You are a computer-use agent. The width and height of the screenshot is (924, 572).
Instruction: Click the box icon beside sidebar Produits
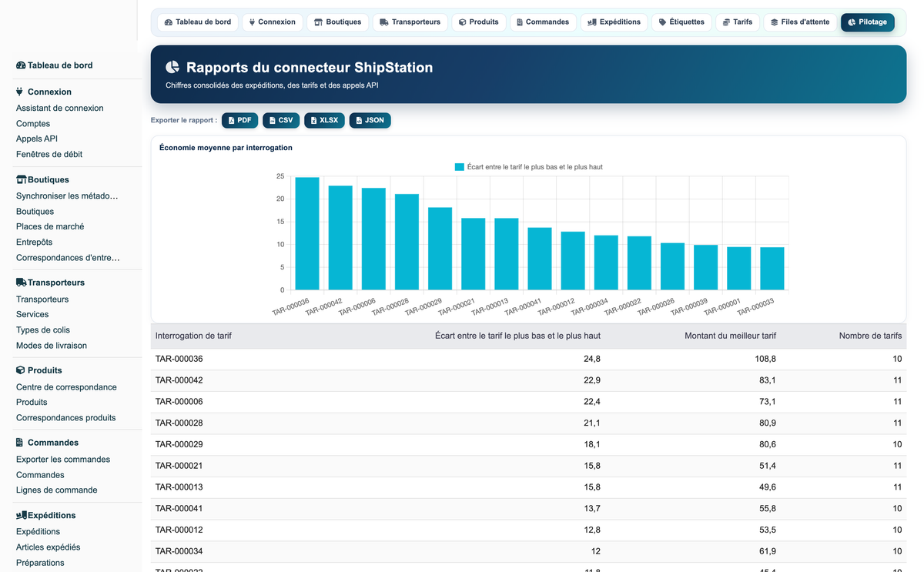pyautogui.click(x=21, y=370)
